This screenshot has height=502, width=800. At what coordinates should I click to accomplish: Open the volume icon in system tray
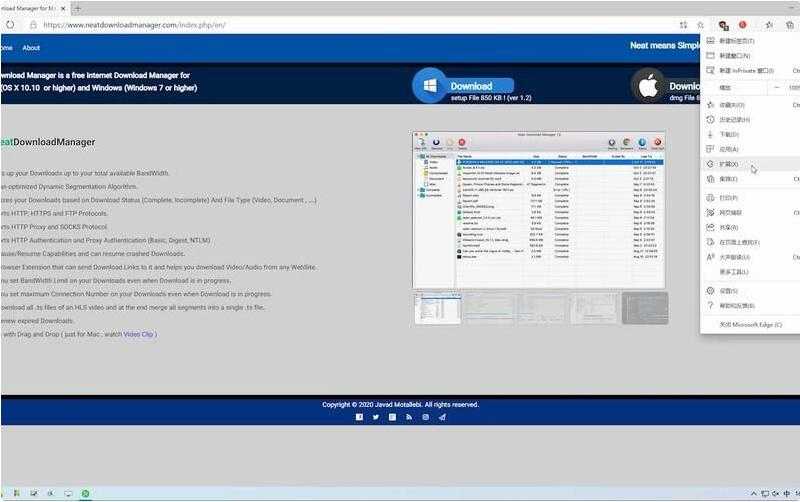pos(776,493)
